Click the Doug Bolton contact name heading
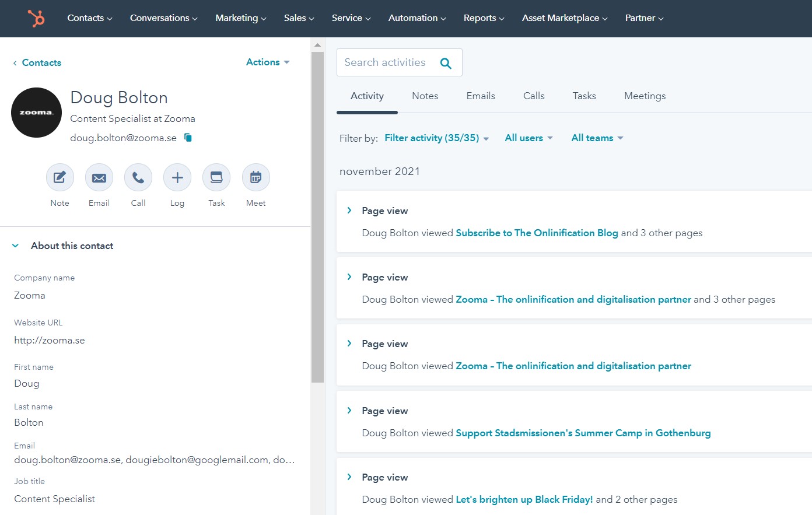Image resolution: width=812 pixels, height=515 pixels. pos(119,97)
